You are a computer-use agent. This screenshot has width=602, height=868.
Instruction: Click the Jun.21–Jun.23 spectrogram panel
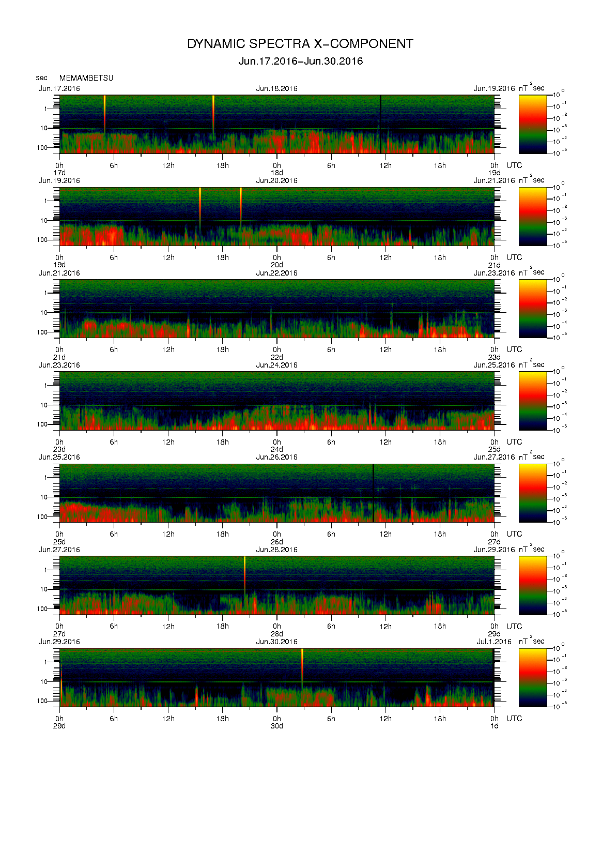coord(277,309)
